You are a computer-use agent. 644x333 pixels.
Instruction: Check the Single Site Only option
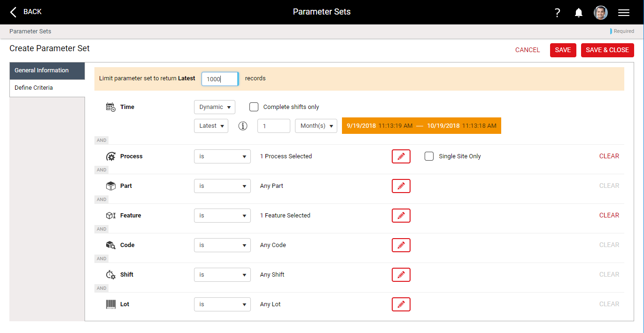(429, 156)
